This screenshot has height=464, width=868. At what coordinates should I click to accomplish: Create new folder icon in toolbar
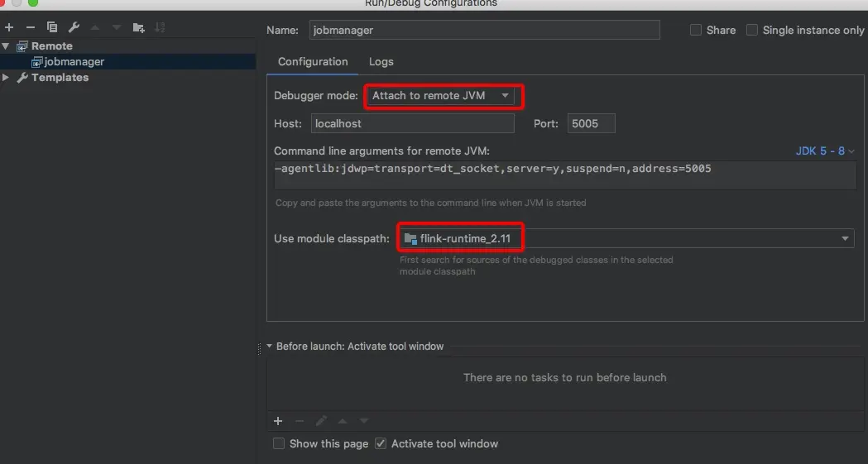138,27
